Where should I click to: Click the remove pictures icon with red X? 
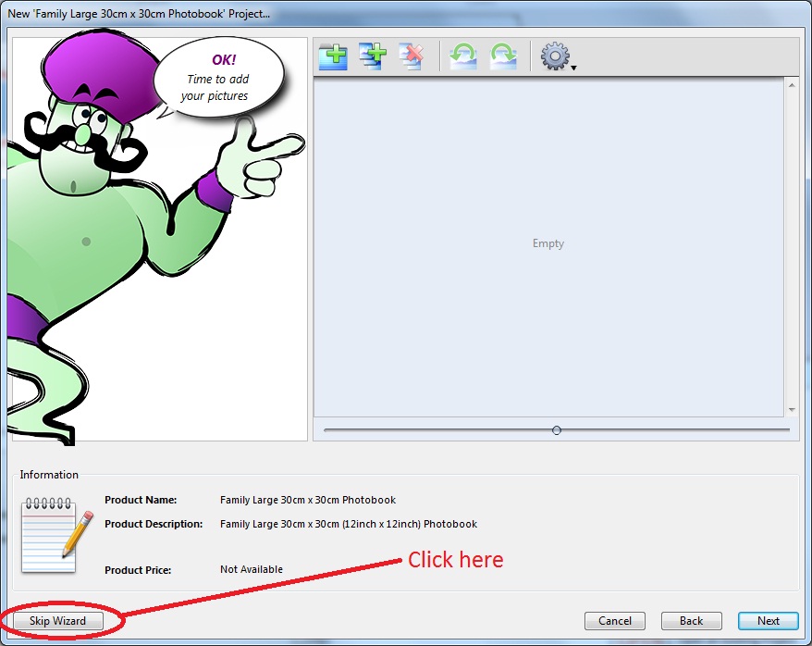click(x=412, y=56)
